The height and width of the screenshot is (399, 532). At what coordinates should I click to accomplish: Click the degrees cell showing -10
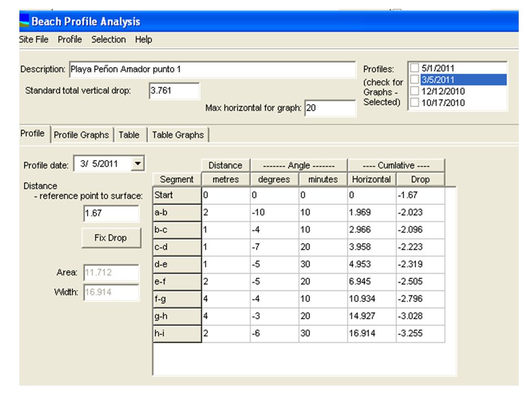[x=274, y=212]
